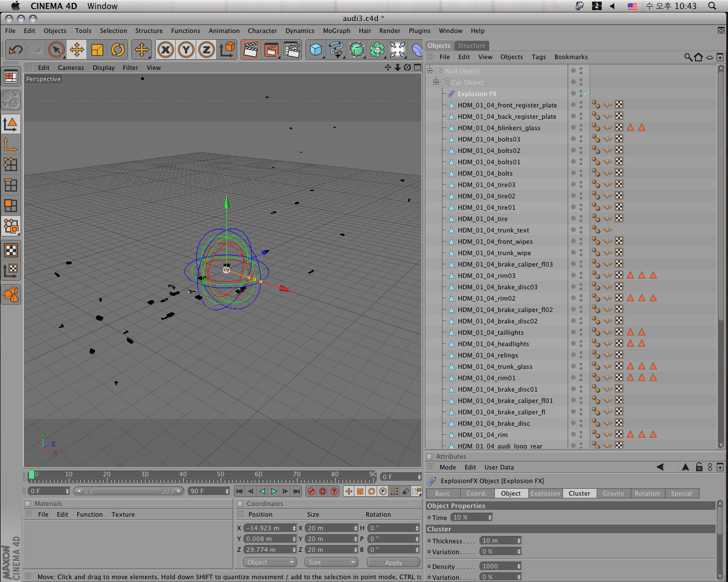
Task: Open the spline tools icon
Action: [x=336, y=50]
